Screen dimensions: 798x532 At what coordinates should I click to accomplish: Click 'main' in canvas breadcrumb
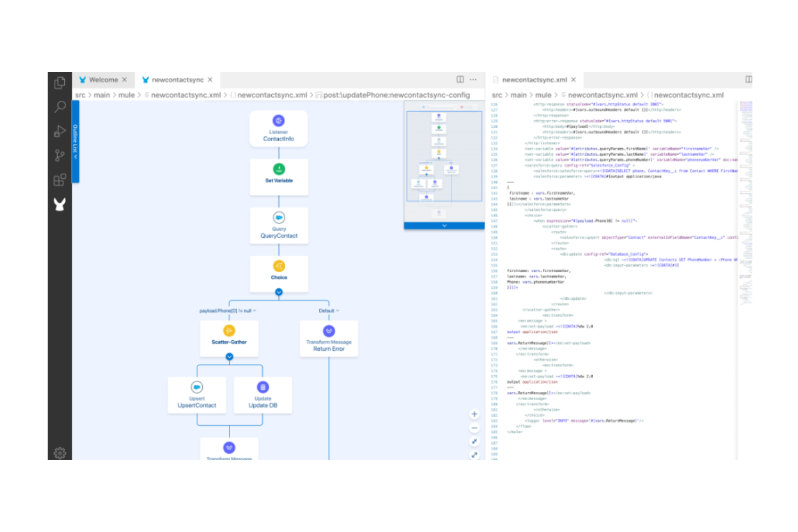pos(102,95)
